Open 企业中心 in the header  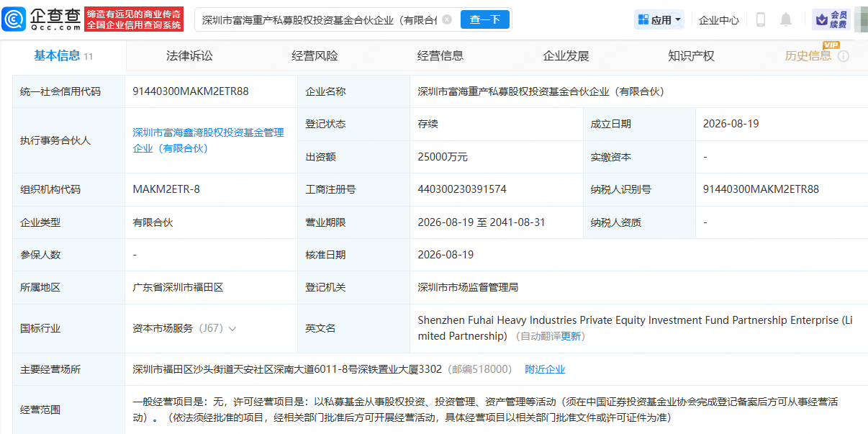click(x=718, y=20)
